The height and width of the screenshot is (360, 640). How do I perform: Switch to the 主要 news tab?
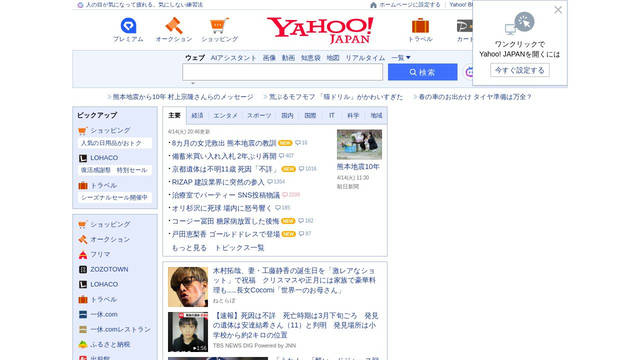click(174, 116)
